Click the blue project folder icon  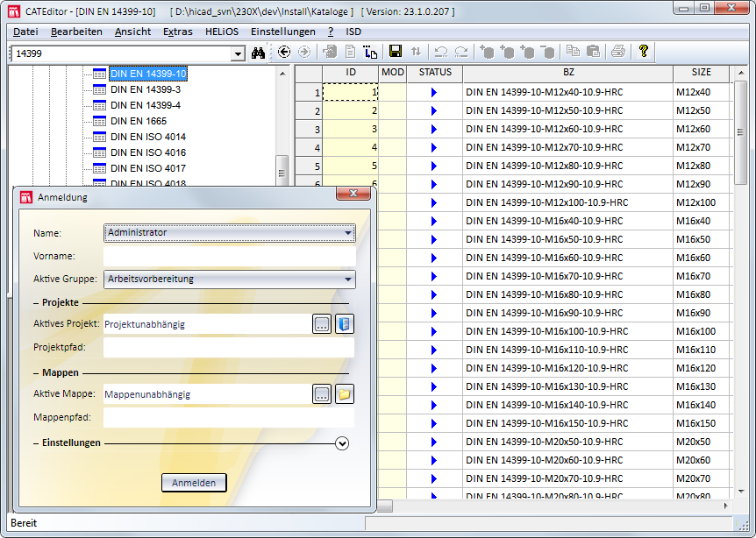pos(345,324)
